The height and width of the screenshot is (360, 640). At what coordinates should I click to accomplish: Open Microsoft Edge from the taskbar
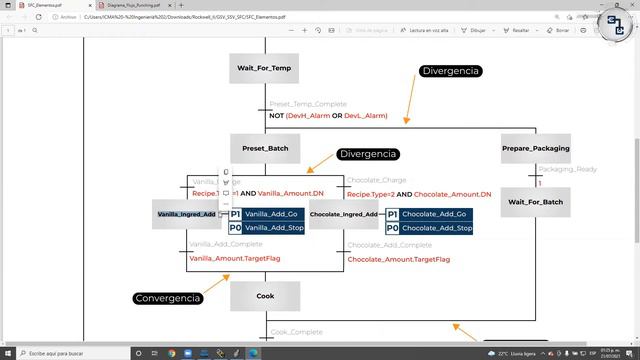point(253,353)
